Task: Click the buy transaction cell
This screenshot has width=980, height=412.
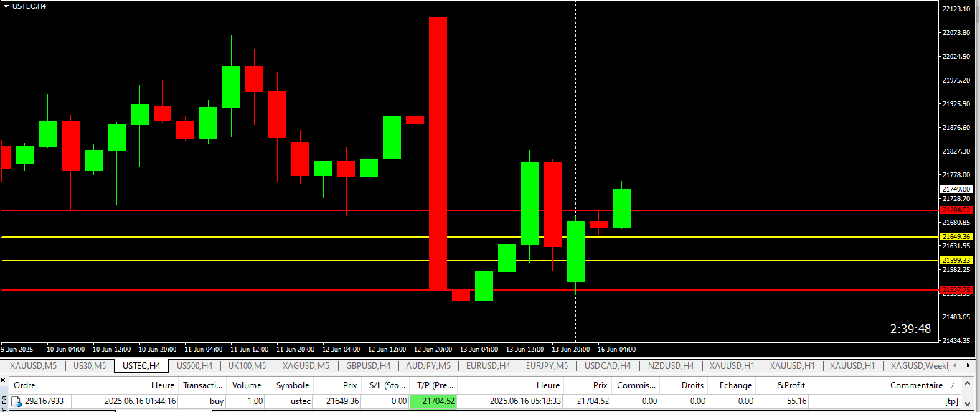Action: tap(217, 401)
